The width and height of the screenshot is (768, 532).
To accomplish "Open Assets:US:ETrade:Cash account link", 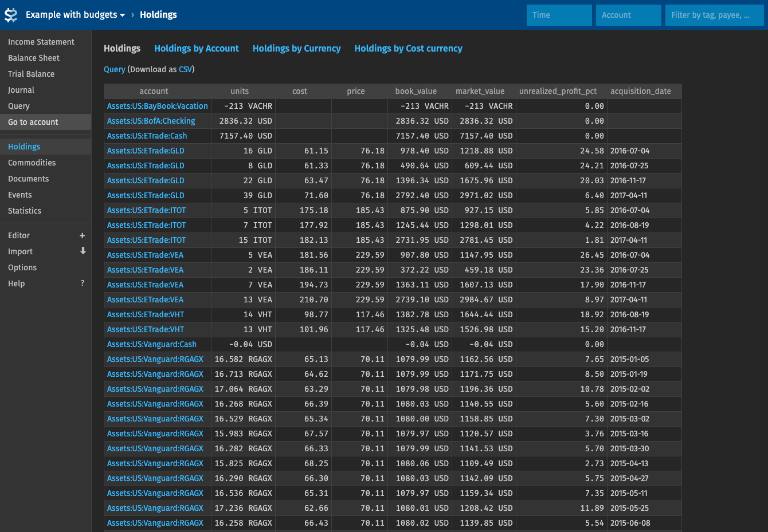I will [147, 136].
